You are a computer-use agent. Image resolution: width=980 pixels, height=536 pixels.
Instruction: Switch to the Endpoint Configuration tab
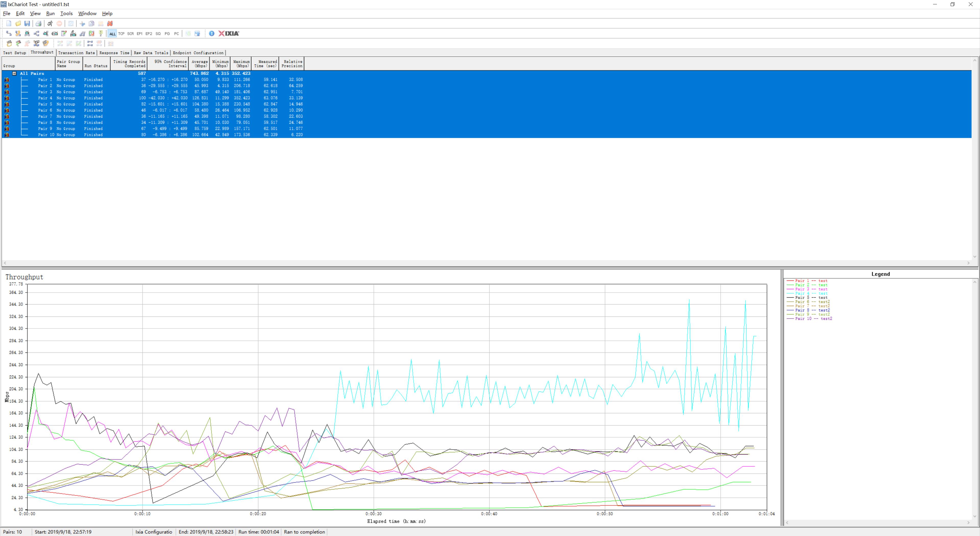(198, 53)
